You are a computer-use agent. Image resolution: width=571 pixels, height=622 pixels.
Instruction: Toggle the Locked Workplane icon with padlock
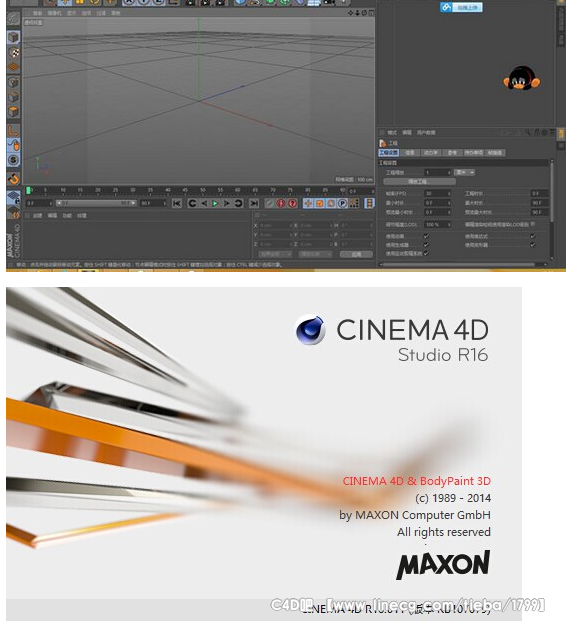[13, 198]
